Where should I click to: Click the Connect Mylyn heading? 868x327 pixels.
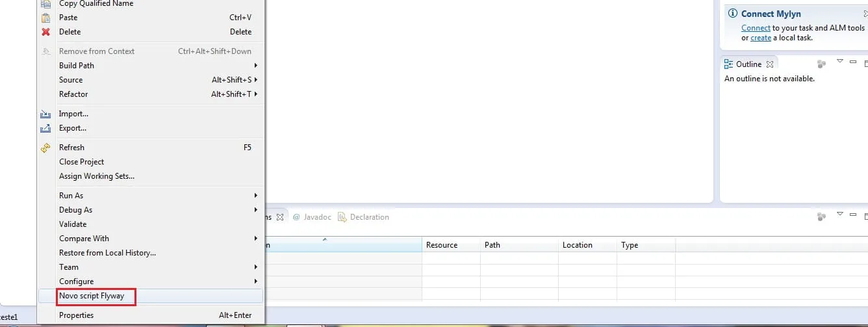(771, 14)
